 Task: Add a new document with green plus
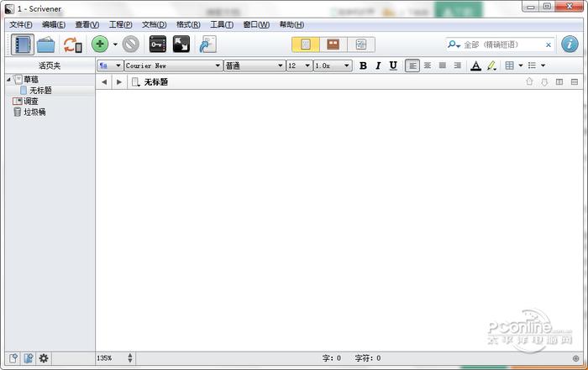(x=100, y=44)
